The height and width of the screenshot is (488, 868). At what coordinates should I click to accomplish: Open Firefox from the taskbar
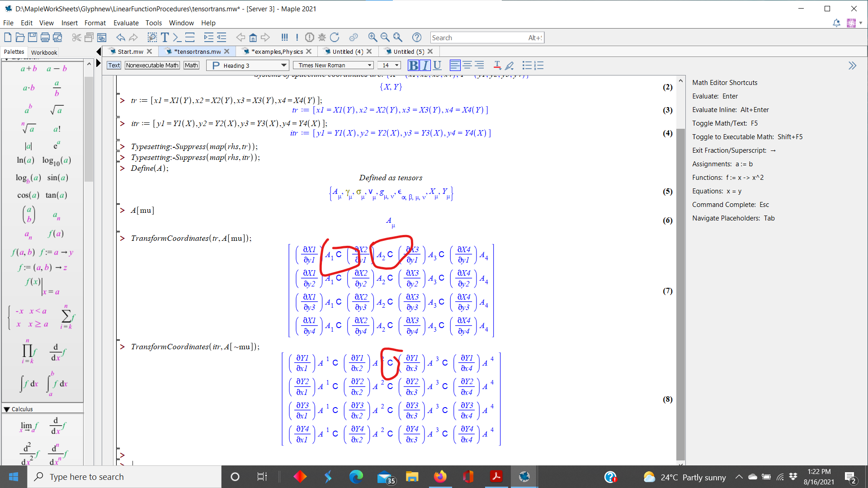(439, 477)
